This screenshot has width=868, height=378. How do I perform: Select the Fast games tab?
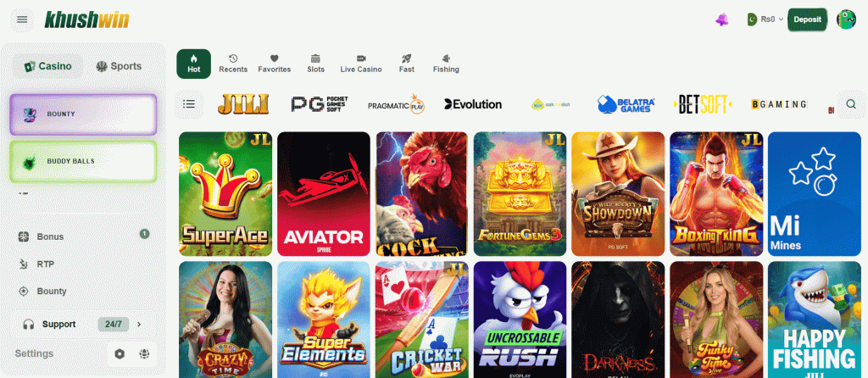pyautogui.click(x=406, y=64)
